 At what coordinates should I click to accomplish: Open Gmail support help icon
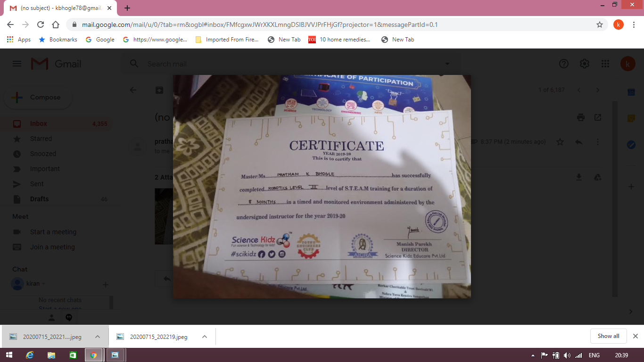[x=563, y=64]
